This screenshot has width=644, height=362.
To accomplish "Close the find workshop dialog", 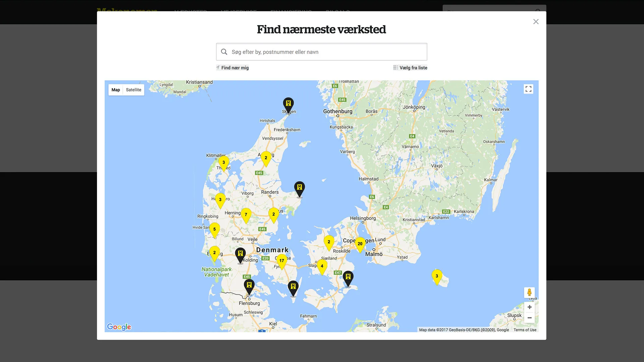I will click(536, 22).
